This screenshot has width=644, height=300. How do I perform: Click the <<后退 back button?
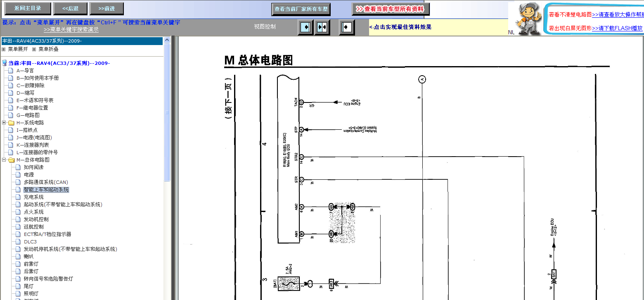click(x=71, y=8)
